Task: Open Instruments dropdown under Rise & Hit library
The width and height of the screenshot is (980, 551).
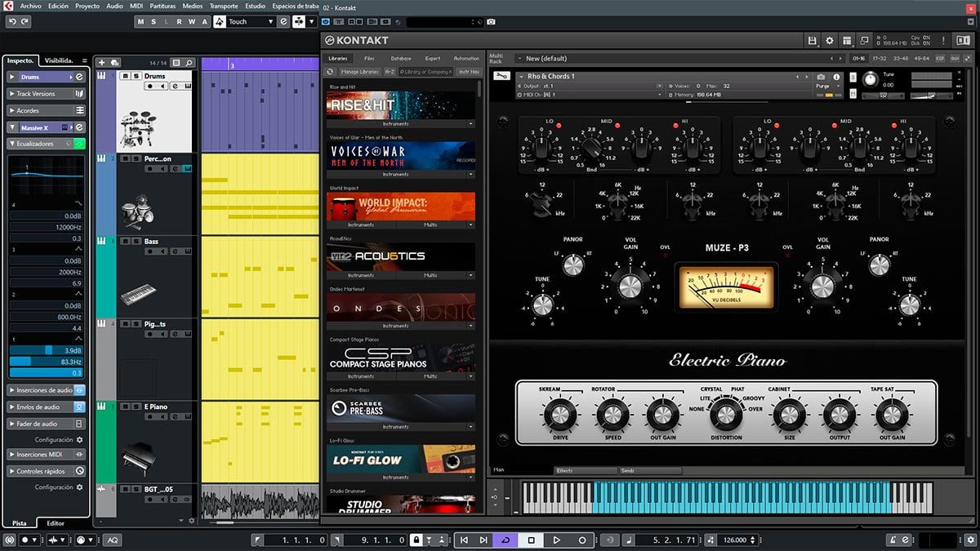Action: pos(401,124)
